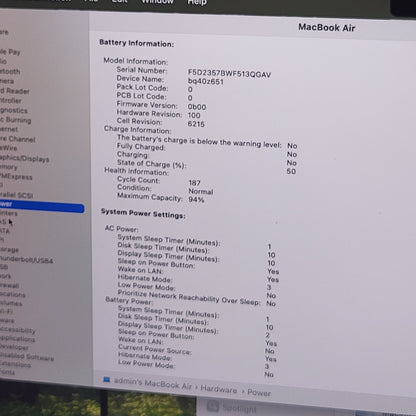Select Bluetooth in the sidebar
The width and height of the screenshot is (416, 416).
pyautogui.click(x=10, y=71)
